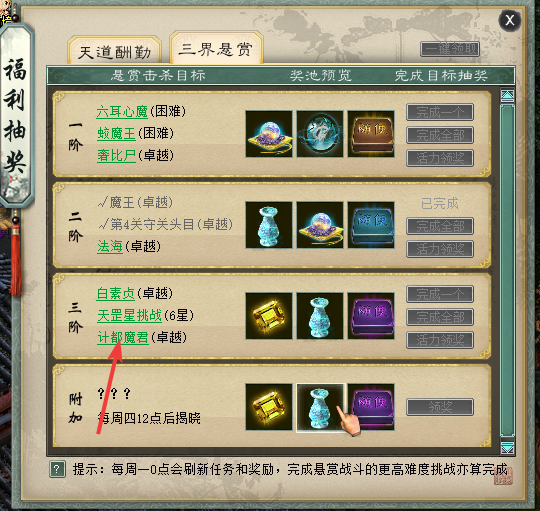The image size is (540, 511).
Task: Click the crystal ball reward in tier one
Action: [x=269, y=134]
